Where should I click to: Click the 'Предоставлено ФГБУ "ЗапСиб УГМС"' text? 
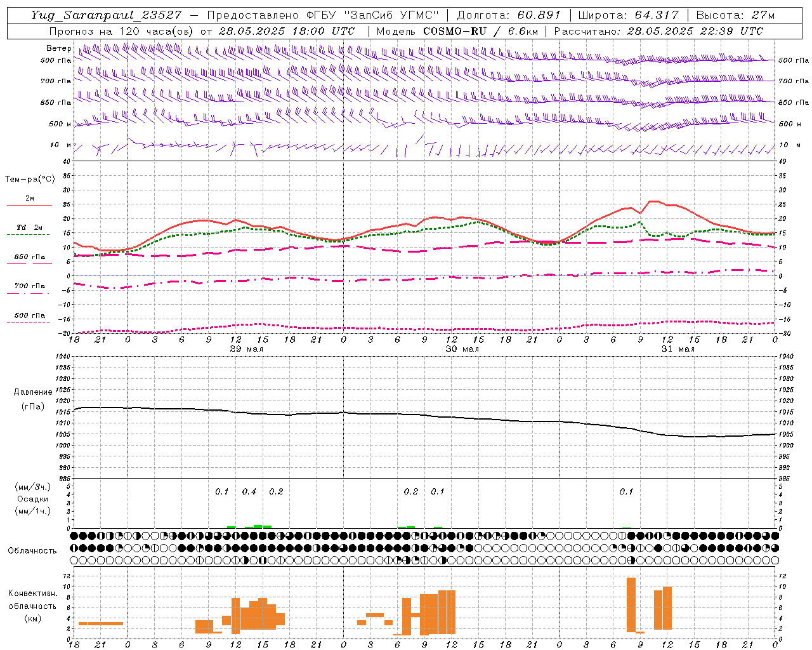323,15
